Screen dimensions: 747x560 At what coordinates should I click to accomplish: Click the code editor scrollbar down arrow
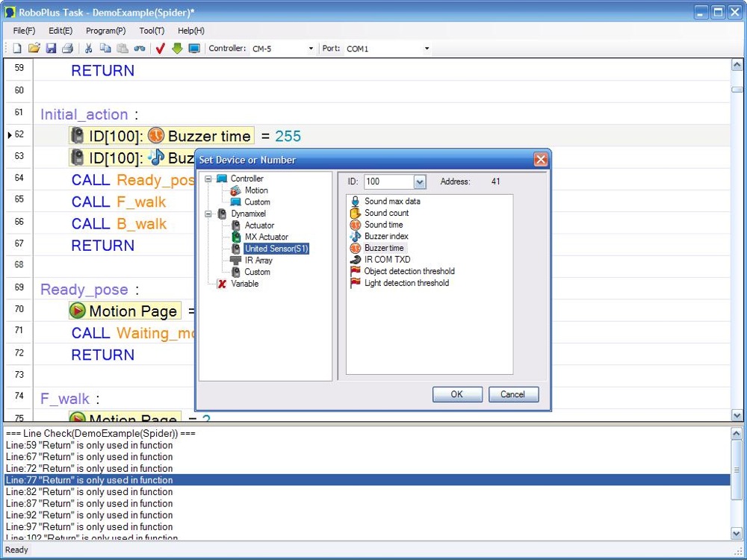click(737, 415)
